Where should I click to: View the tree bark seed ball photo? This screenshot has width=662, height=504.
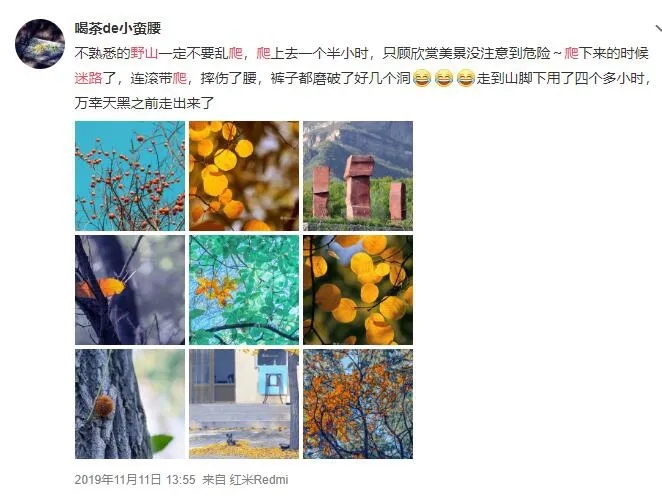click(x=130, y=404)
